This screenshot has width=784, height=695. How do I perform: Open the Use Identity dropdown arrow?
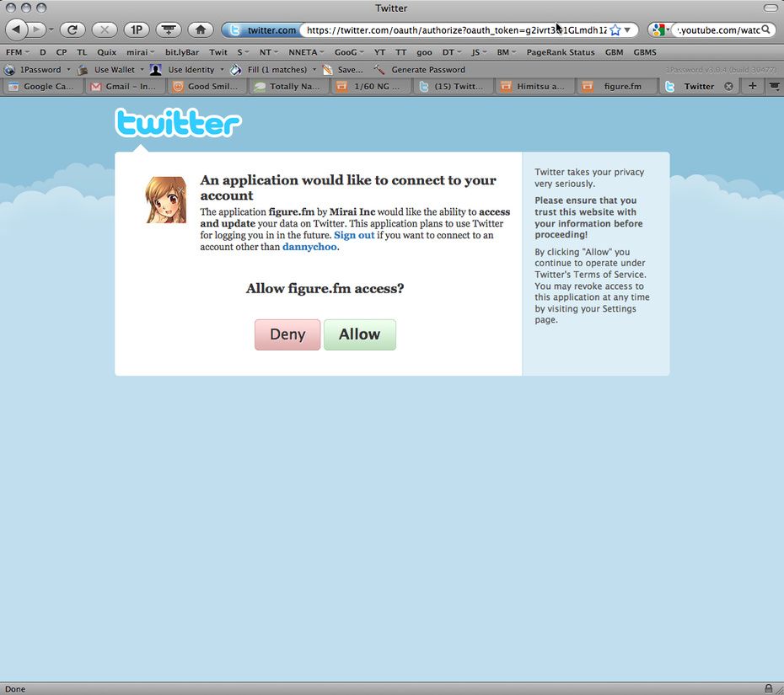(222, 69)
